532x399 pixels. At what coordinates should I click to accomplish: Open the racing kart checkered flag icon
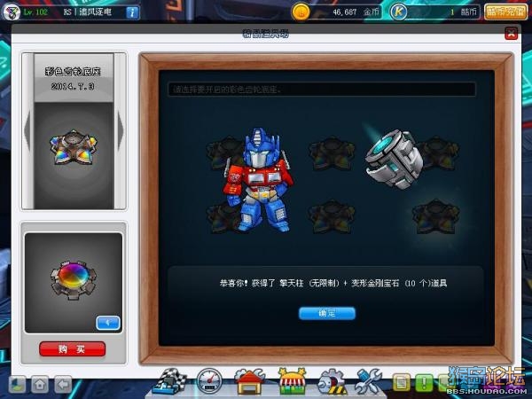[x=169, y=381]
